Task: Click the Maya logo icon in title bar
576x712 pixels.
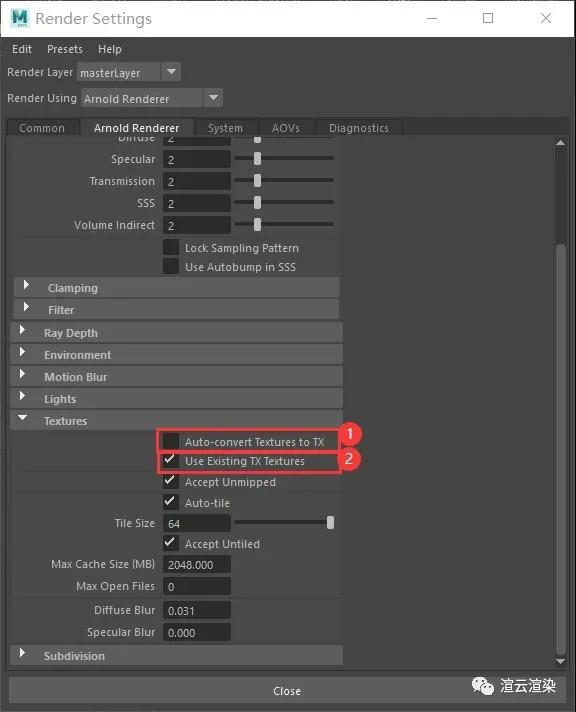Action: coord(20,18)
